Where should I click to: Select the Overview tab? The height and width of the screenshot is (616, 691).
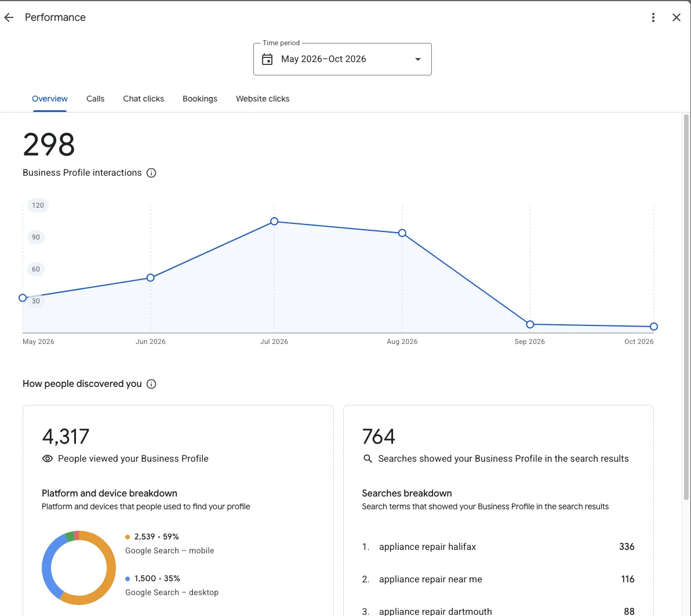pos(50,99)
